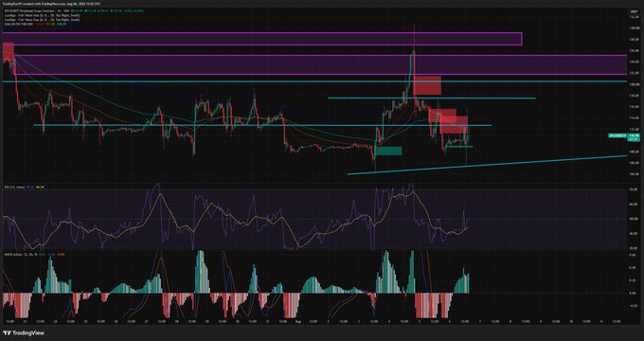The height and width of the screenshot is (341, 644).
Task: Click the Aug date label on time axis
Action: [298, 321]
